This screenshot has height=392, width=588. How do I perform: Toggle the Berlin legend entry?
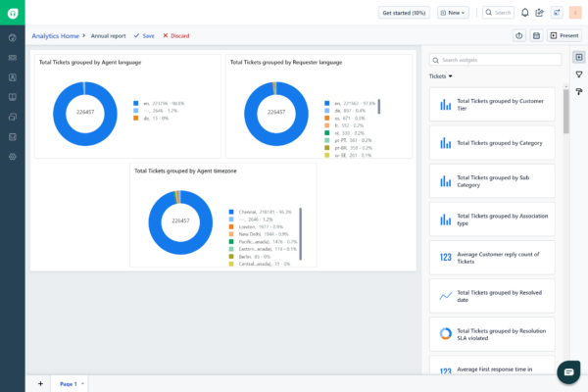coord(249,257)
